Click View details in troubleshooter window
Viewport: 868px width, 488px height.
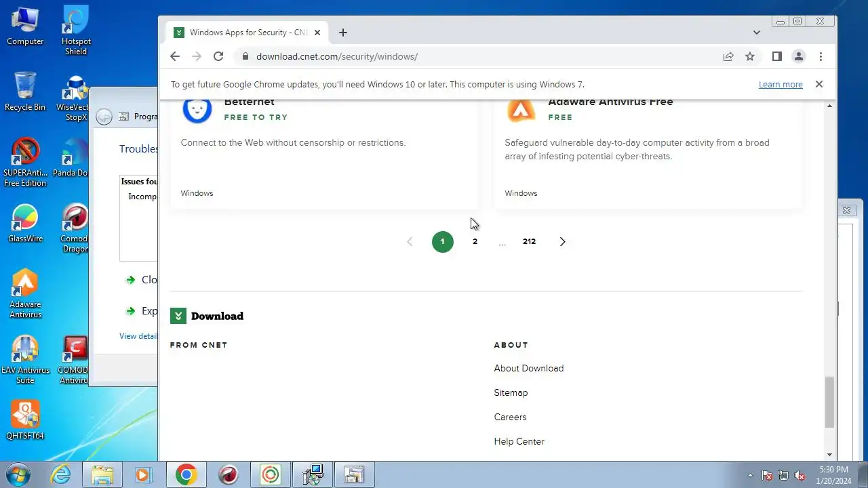coord(138,336)
